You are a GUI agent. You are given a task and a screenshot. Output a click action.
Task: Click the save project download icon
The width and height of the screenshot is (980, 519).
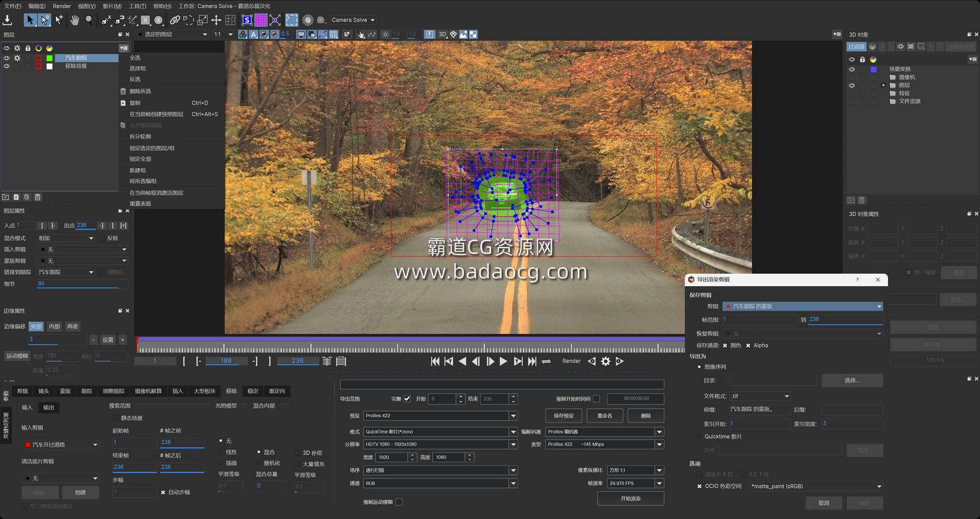pyautogui.click(x=7, y=20)
